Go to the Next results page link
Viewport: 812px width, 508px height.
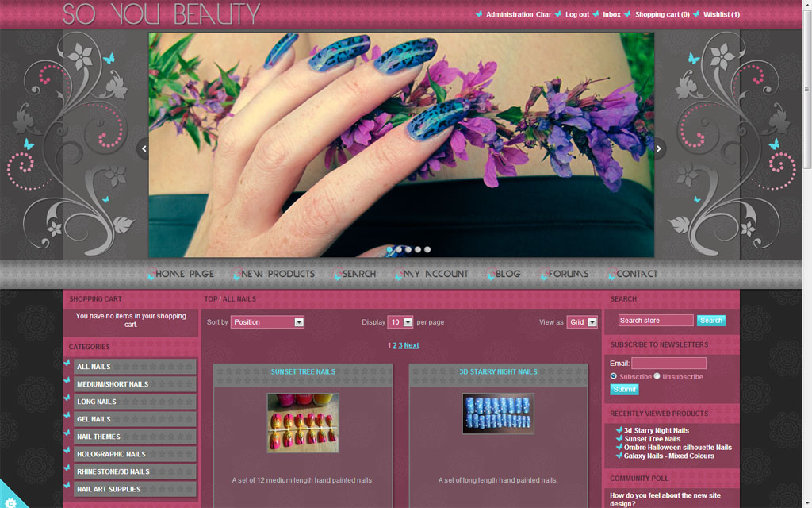click(x=412, y=345)
